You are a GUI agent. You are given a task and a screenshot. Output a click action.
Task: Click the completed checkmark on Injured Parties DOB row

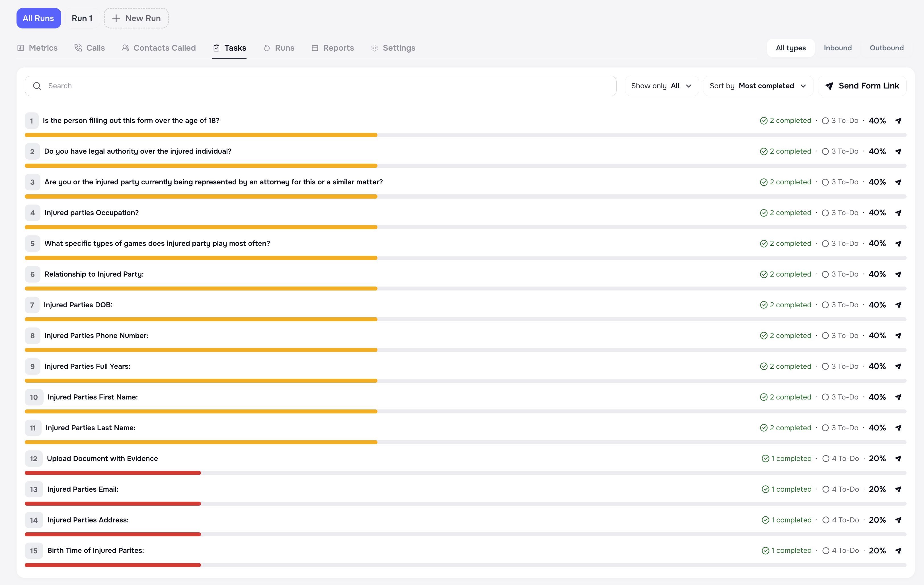[x=764, y=304]
